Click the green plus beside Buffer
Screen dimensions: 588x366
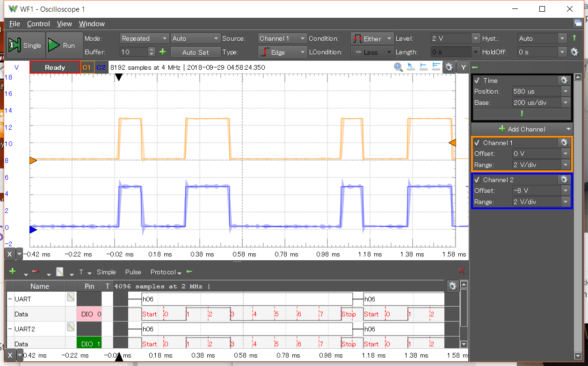coord(162,52)
